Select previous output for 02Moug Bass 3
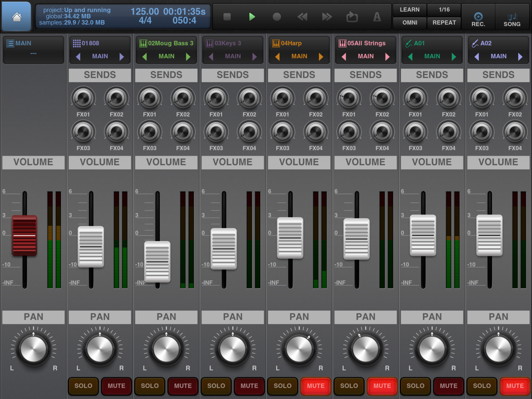 (145, 57)
